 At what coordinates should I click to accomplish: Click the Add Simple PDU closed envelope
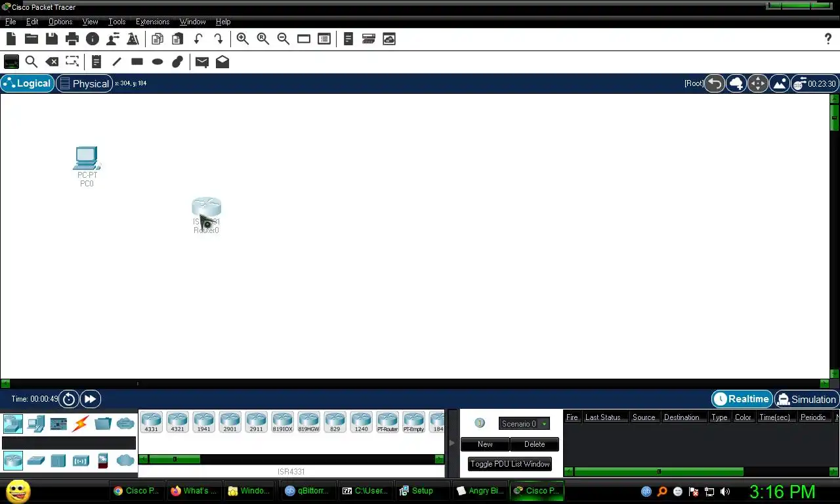pos(202,62)
